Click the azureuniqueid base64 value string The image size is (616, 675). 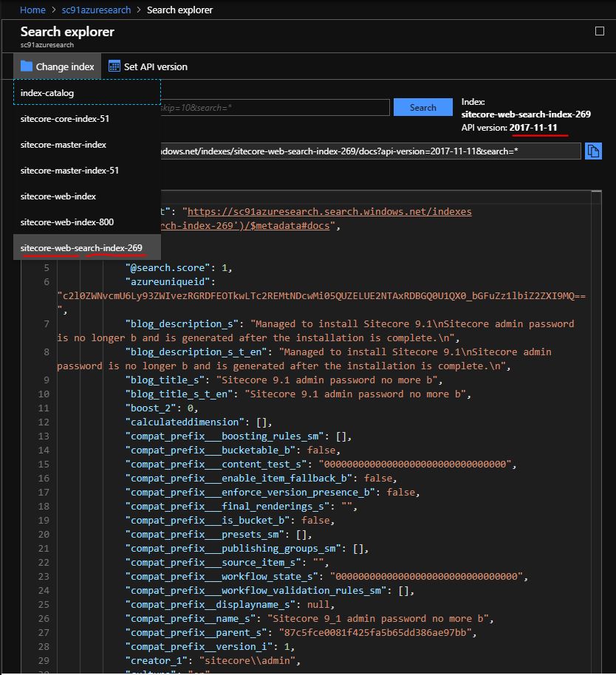tap(321, 295)
